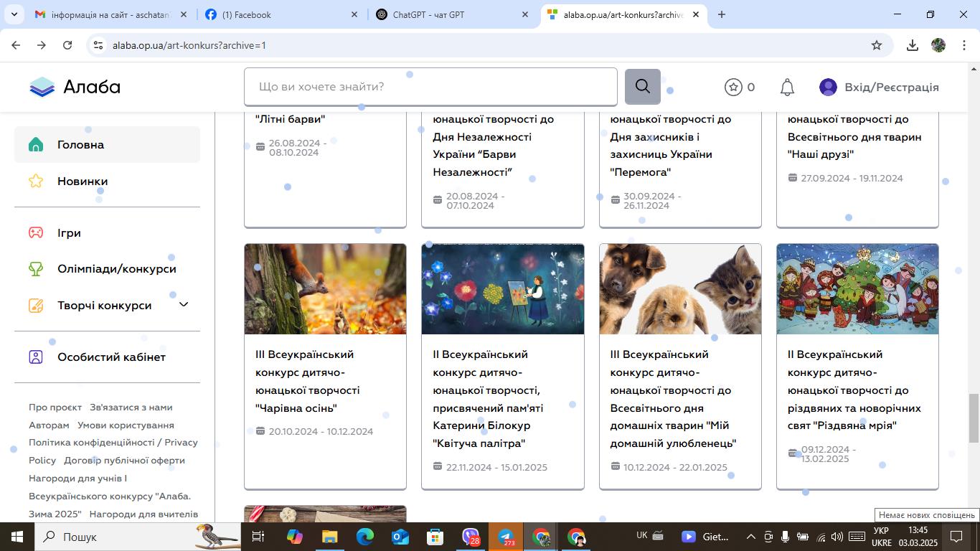Viewport: 980px width, 551px height.
Task: Click the date text 10.12.2024 - 22.01.2025
Action: pyautogui.click(x=675, y=467)
